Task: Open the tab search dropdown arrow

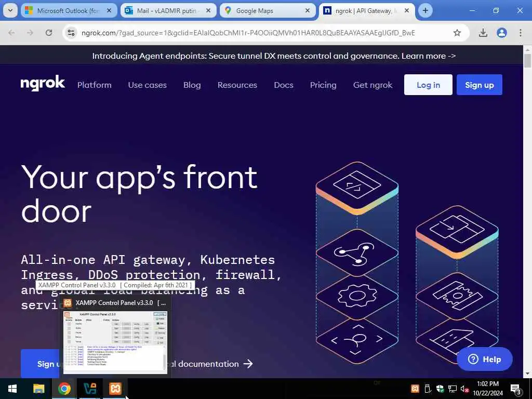Action: point(10,10)
